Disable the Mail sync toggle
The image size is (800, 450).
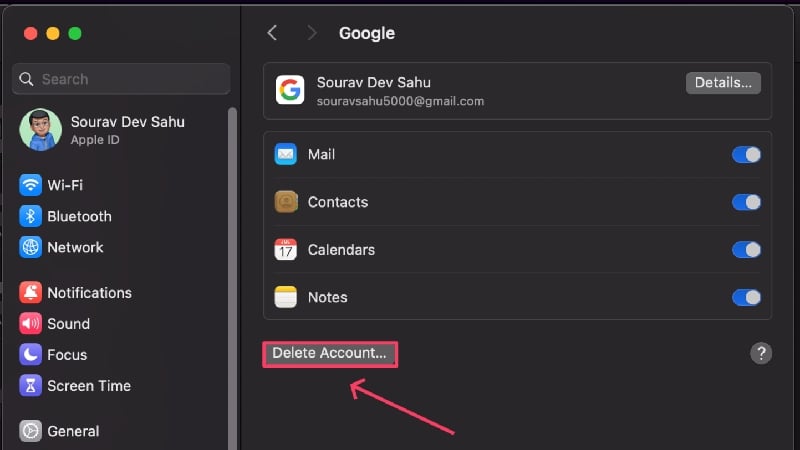click(x=746, y=155)
